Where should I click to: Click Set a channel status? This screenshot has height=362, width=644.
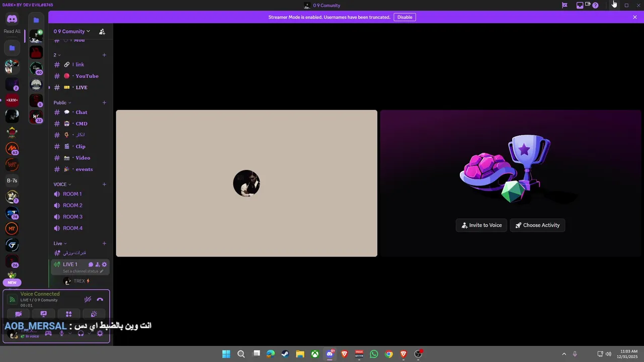(83, 271)
